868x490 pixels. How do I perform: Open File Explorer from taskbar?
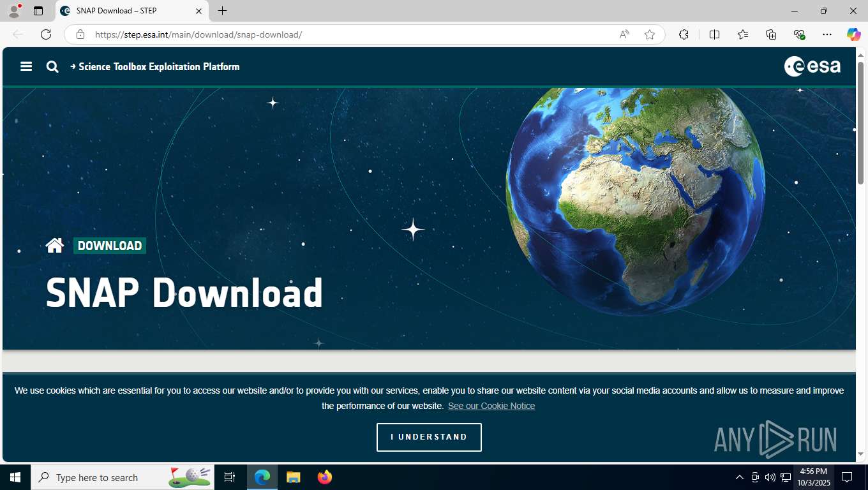click(294, 477)
